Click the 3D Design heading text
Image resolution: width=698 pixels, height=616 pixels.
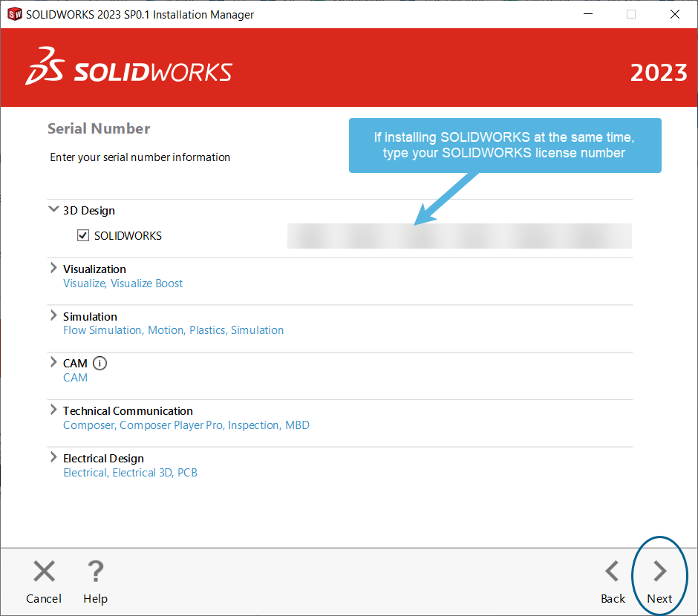click(89, 210)
